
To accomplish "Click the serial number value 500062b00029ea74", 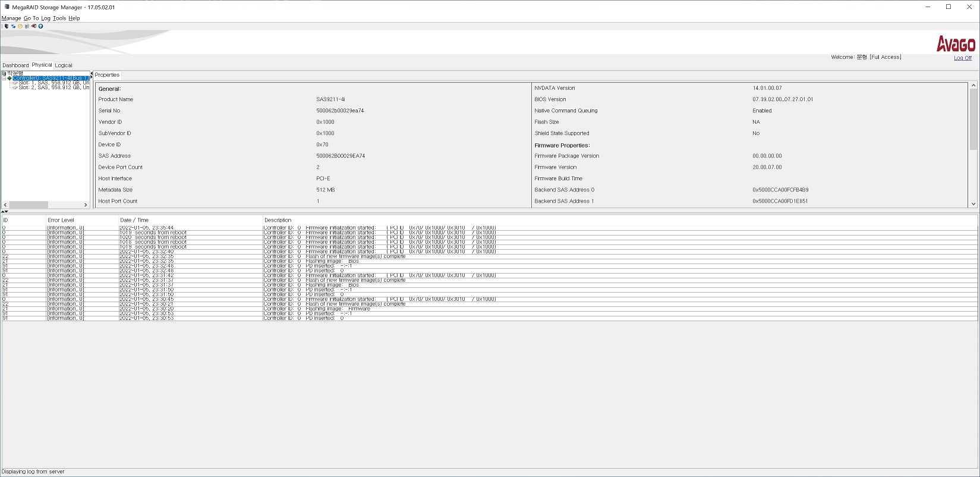I will pos(340,111).
